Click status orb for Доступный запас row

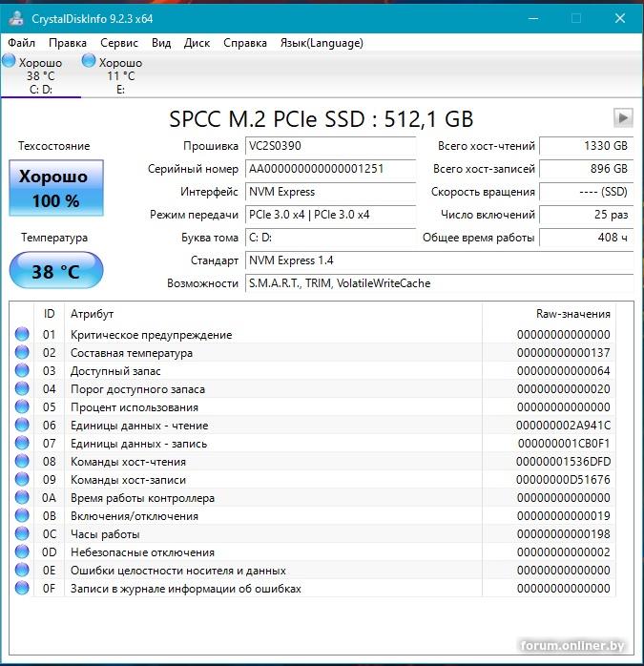(x=22, y=370)
